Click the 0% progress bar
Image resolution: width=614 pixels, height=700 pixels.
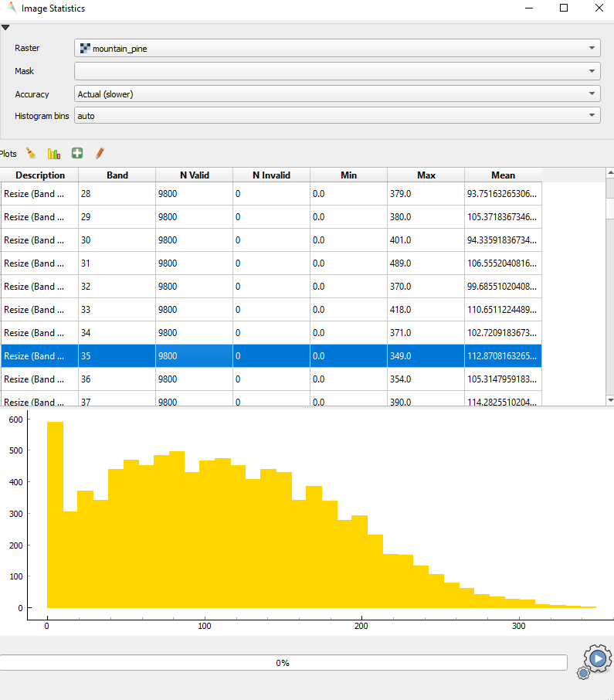(x=283, y=663)
